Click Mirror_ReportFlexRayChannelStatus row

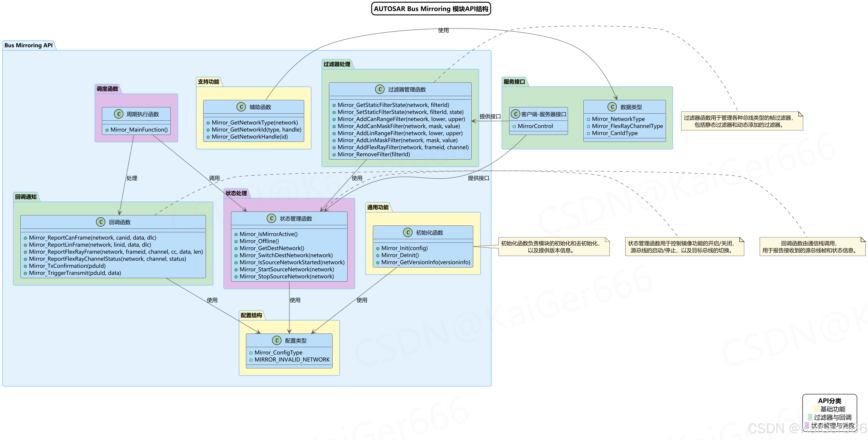[105, 259]
